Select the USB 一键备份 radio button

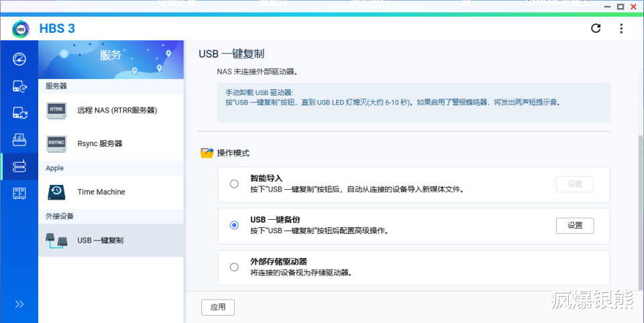234,225
